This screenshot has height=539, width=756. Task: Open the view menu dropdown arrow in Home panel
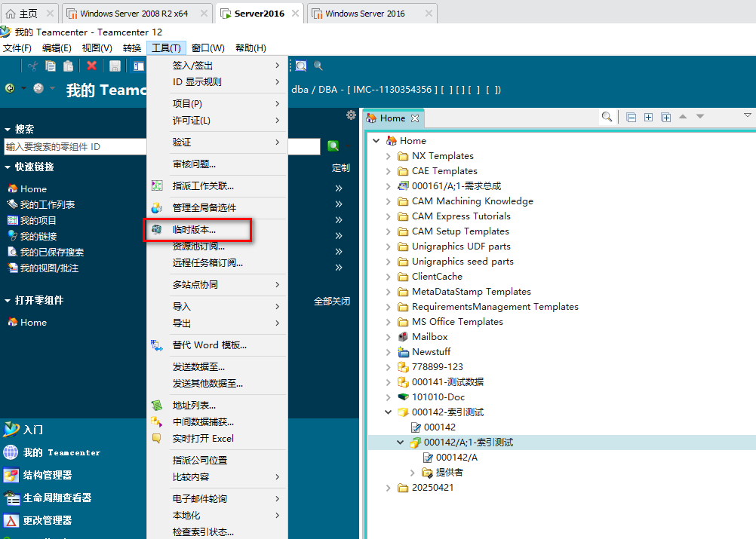point(747,115)
